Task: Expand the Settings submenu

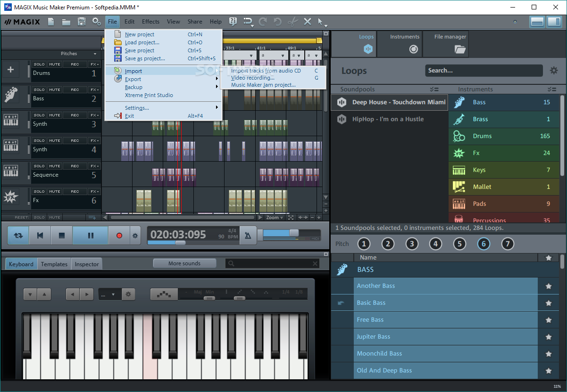Action: [x=163, y=108]
